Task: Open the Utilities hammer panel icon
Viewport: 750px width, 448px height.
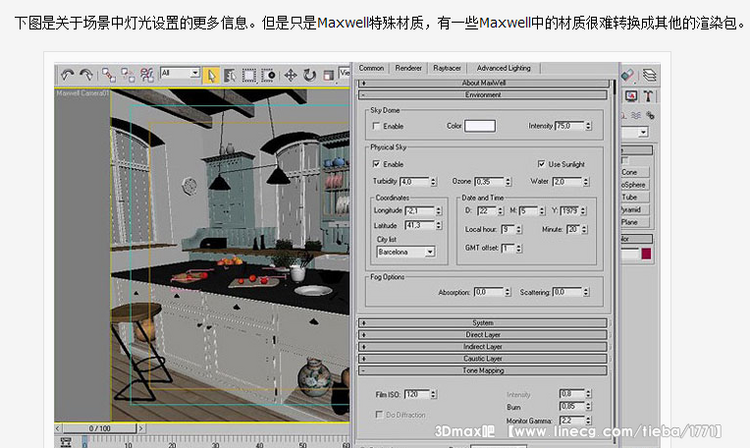Action: pos(648,96)
